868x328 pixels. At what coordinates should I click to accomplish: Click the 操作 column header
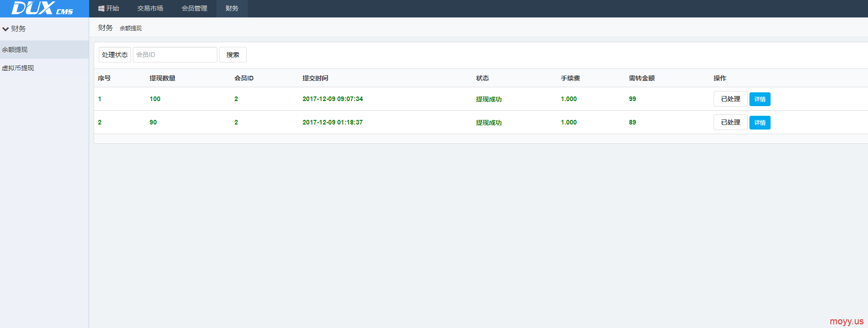pos(720,78)
